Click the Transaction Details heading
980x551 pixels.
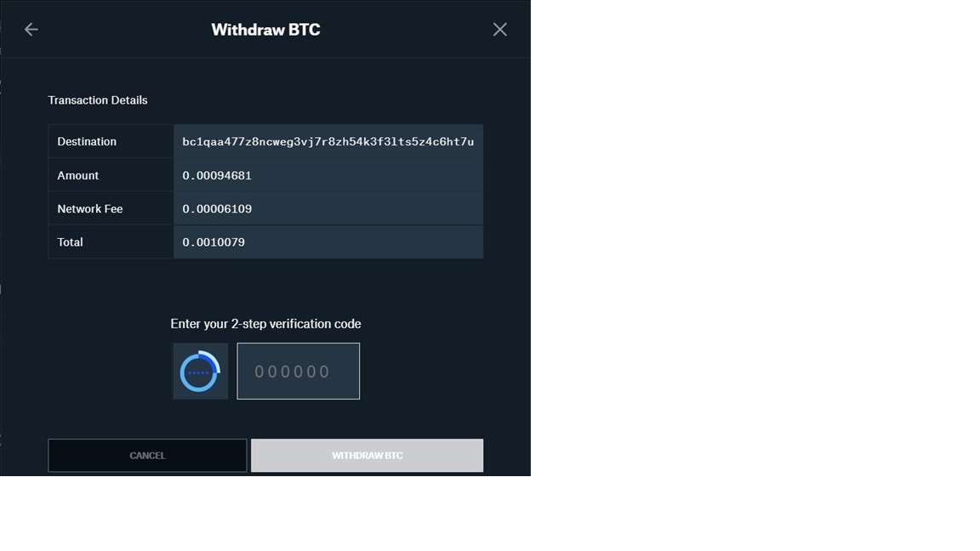coord(98,100)
